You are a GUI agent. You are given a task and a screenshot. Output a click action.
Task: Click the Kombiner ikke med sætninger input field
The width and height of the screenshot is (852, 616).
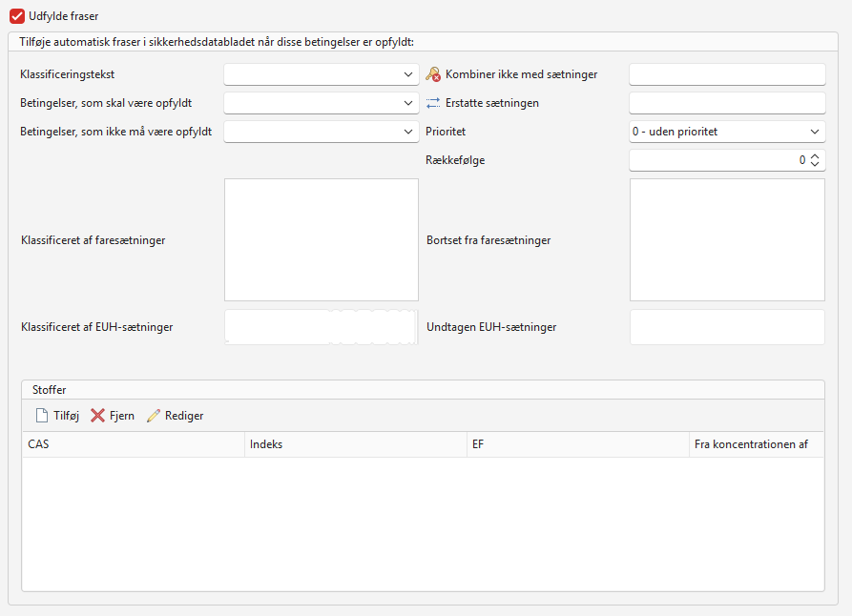click(x=727, y=74)
